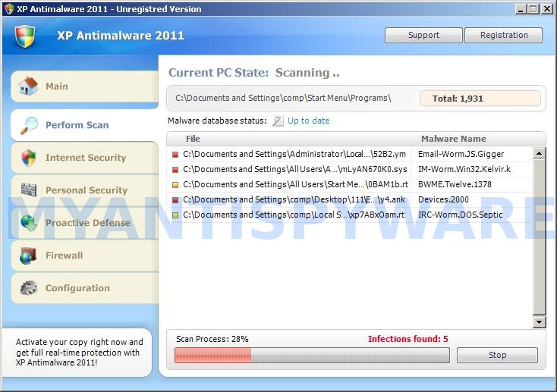Click the Total: 1,931 counter

click(480, 99)
